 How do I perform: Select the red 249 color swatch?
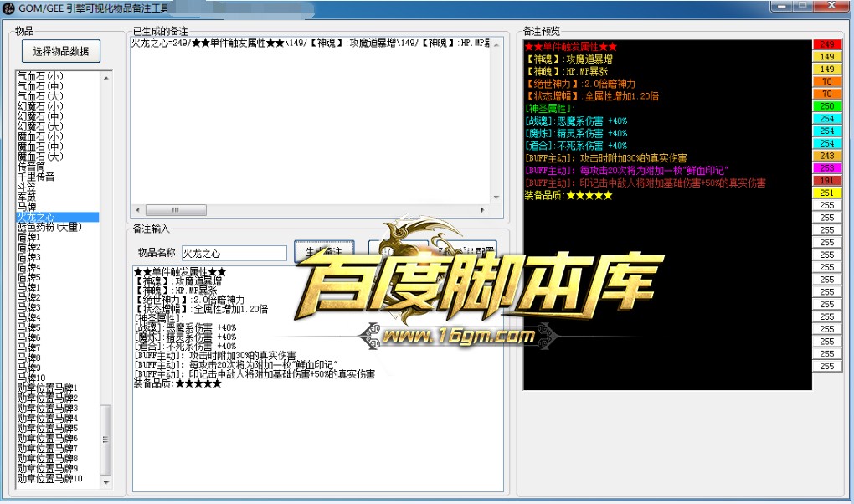click(x=827, y=44)
